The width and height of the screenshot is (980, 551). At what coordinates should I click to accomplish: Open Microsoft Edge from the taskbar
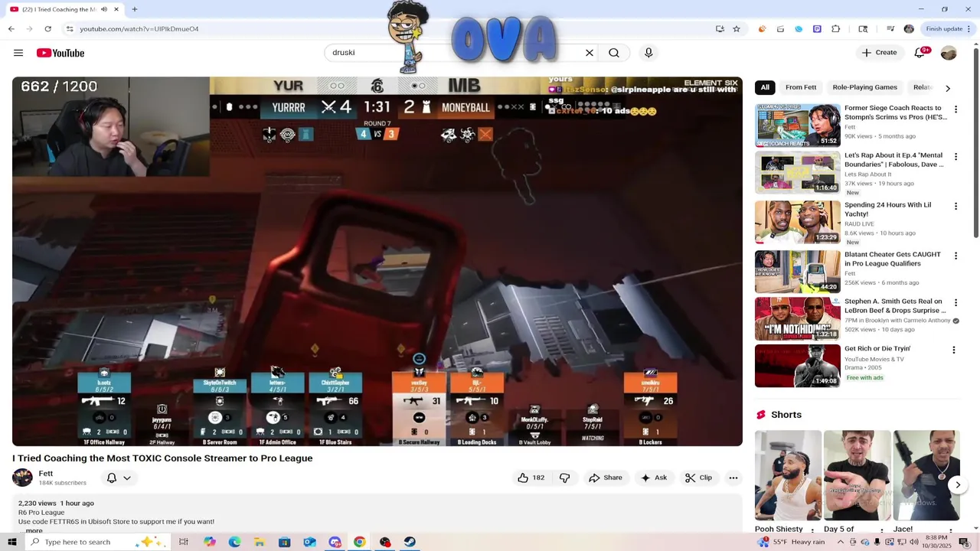[234, 542]
